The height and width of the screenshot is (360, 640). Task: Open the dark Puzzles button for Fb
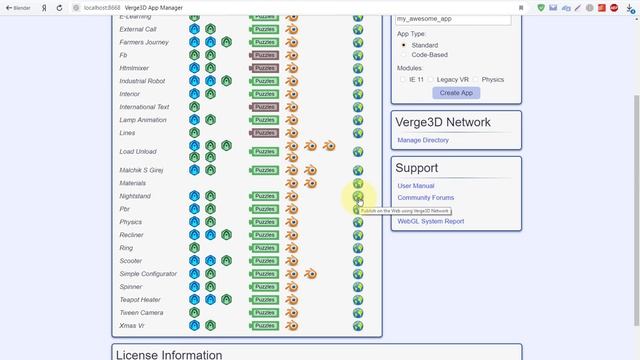coord(264,55)
